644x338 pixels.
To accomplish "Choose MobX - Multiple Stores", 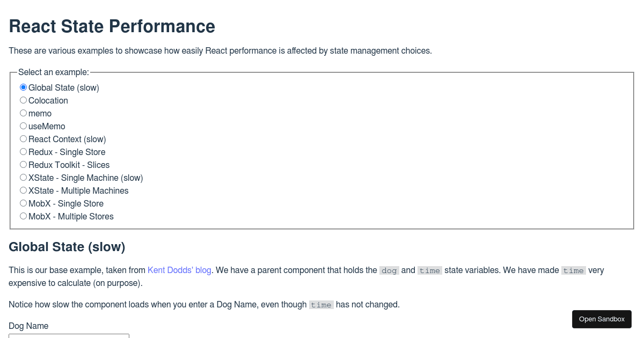I will [x=23, y=216].
